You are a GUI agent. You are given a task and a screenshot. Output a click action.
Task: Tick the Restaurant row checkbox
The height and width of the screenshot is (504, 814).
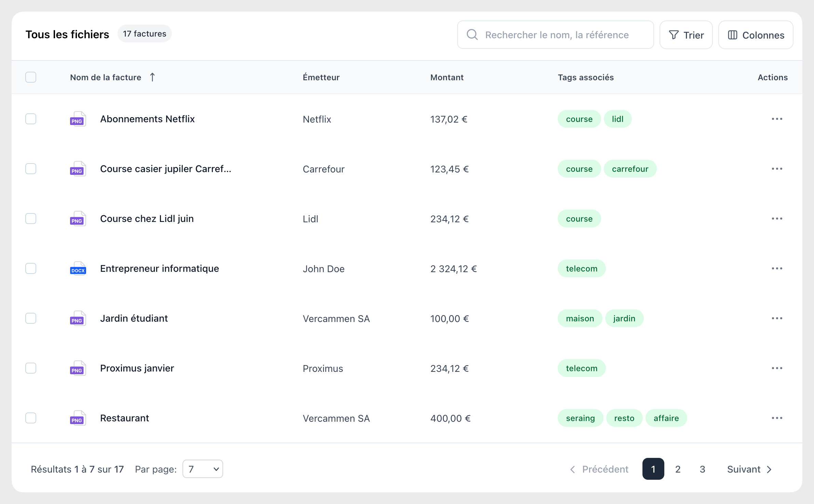click(31, 418)
